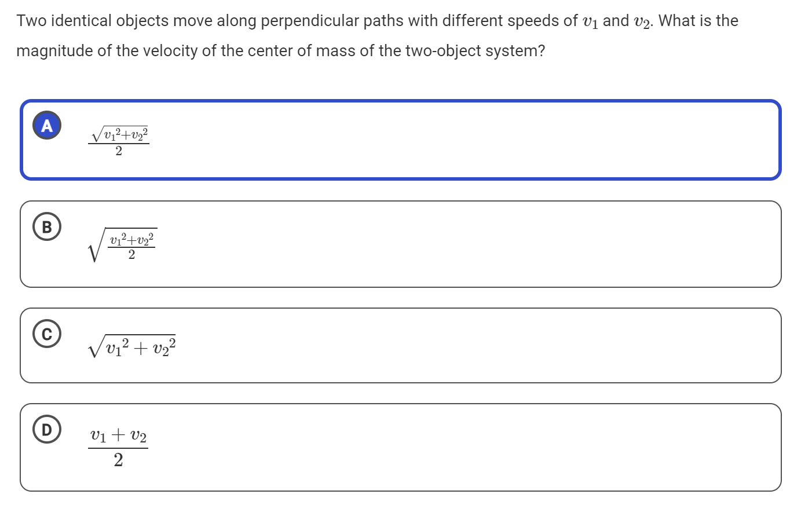Click the highlighted answer card A

400,139
